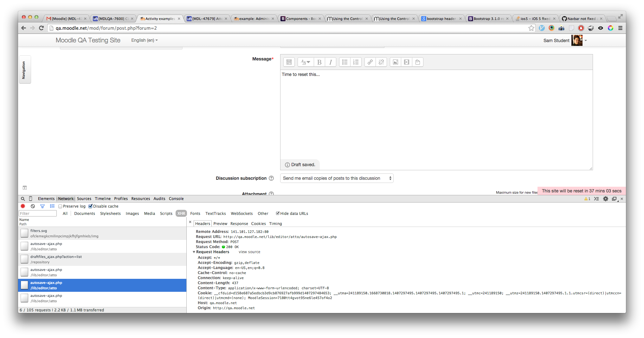The width and height of the screenshot is (644, 338).
Task: Insert an unordered bullet list
Action: pos(345,62)
